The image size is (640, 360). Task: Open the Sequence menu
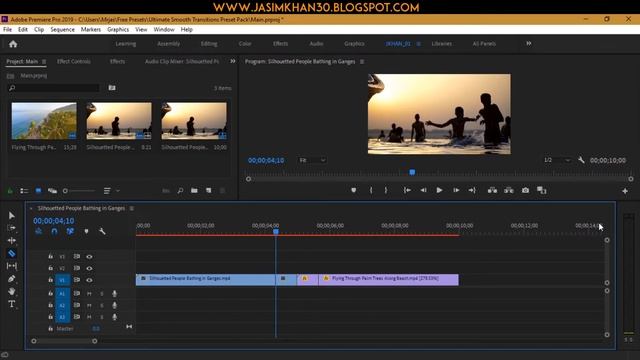[62, 29]
